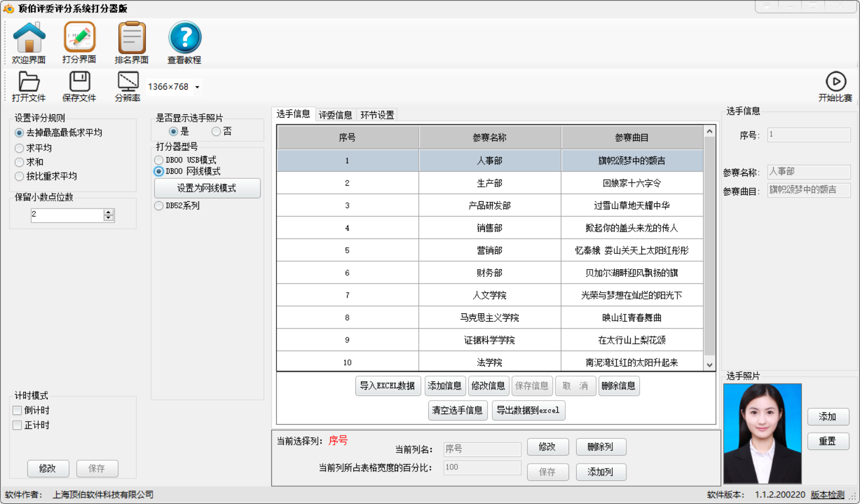Enable the 倒计时 countdown mode
The height and width of the screenshot is (504, 860).
coord(17,410)
